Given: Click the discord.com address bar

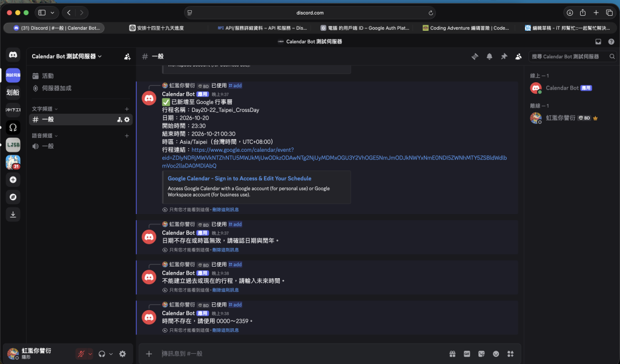Looking at the screenshot, I should pyautogui.click(x=310, y=13).
